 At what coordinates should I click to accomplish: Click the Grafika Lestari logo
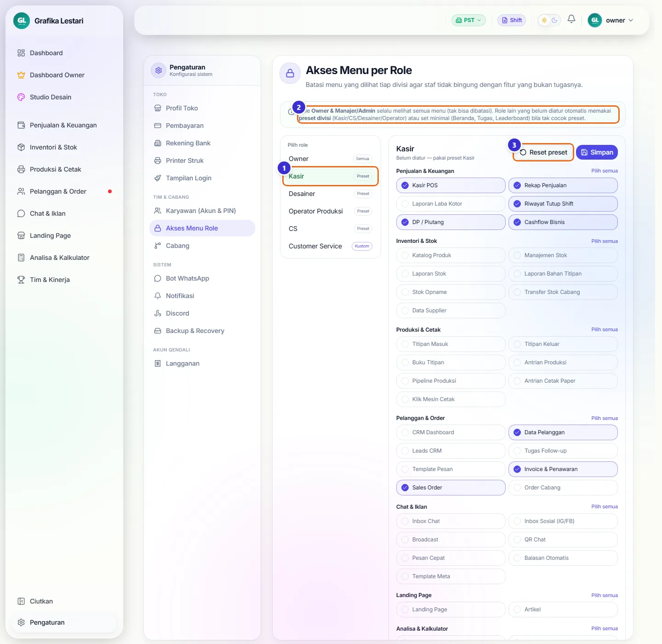point(22,21)
